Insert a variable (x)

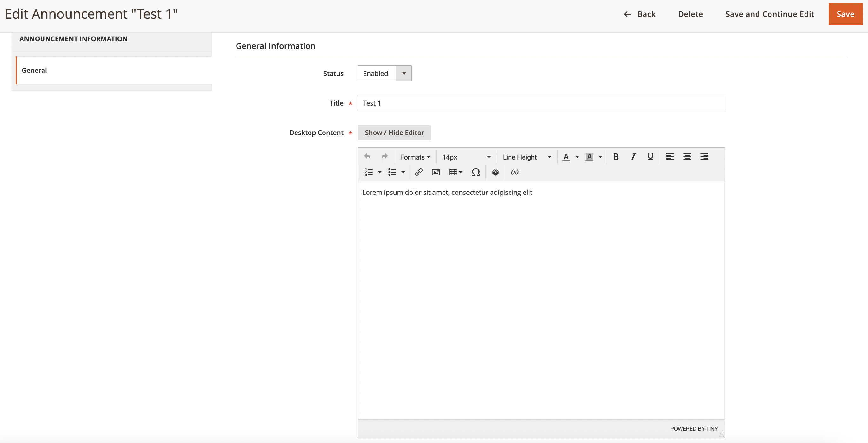pos(515,172)
